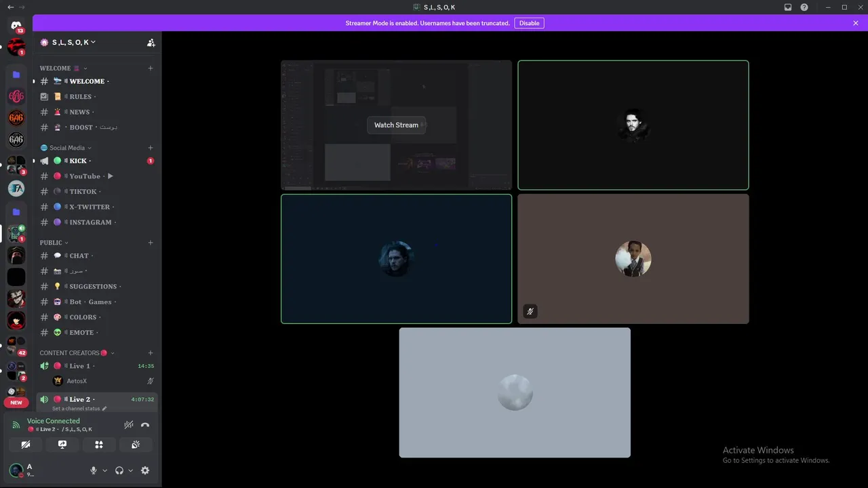Turn on camera in voice panel
Viewport: 868px width, 488px height.
(26, 445)
